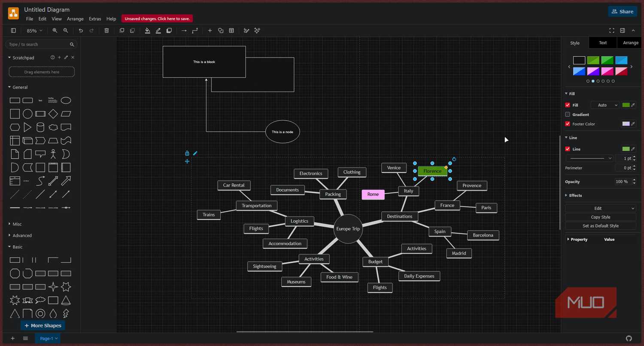Toggle the sidebar panels icon in toolbar

pyautogui.click(x=13, y=30)
